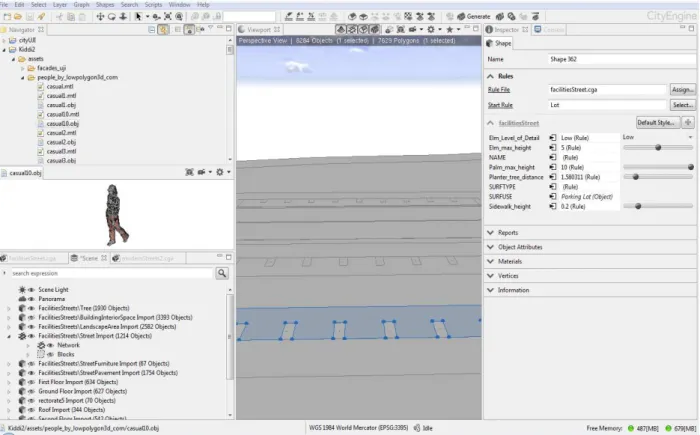The image size is (700, 435).
Task: Toggle visibility of the Blocks sublayer
Action: click(x=50, y=354)
